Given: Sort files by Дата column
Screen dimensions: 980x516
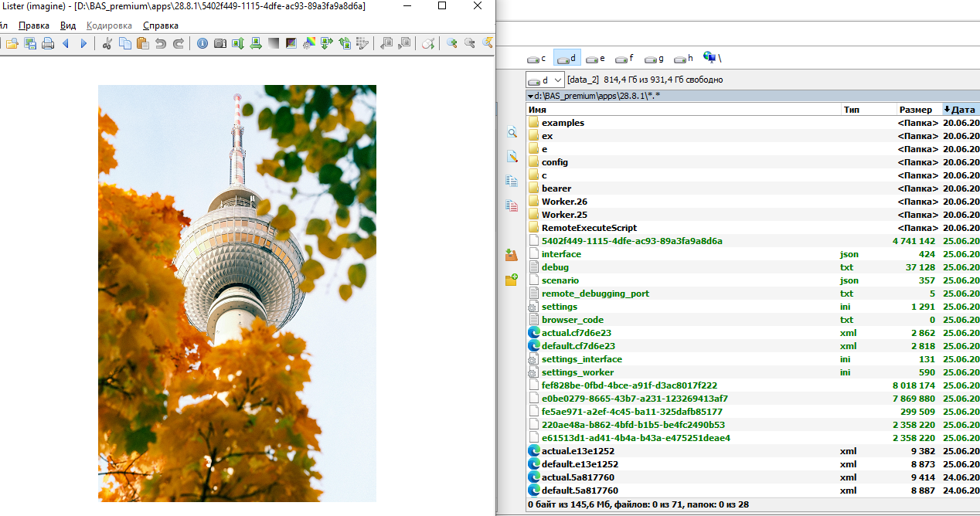Looking at the screenshot, I should pyautogui.click(x=961, y=110).
